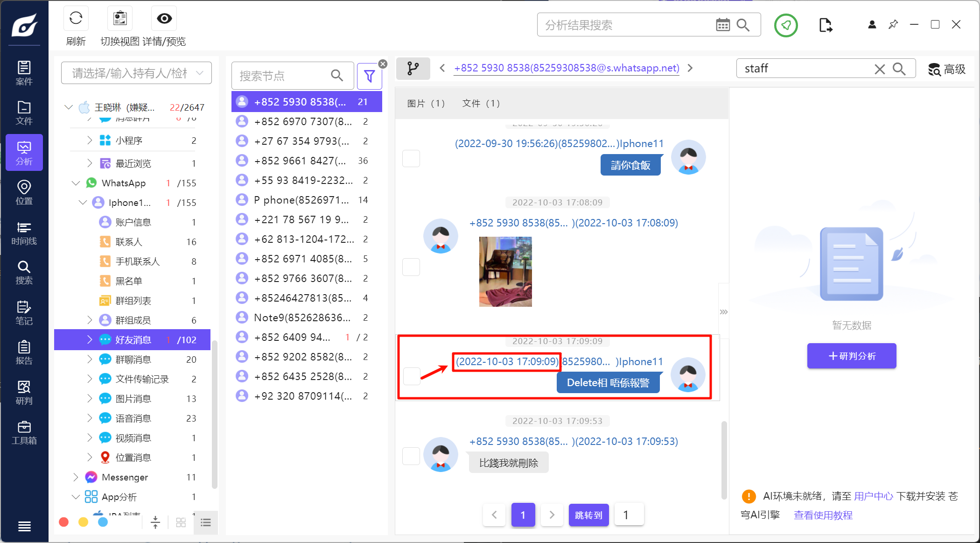The width and height of the screenshot is (980, 543).
Task: Open the Timeline sidebar section
Action: pos(24,233)
